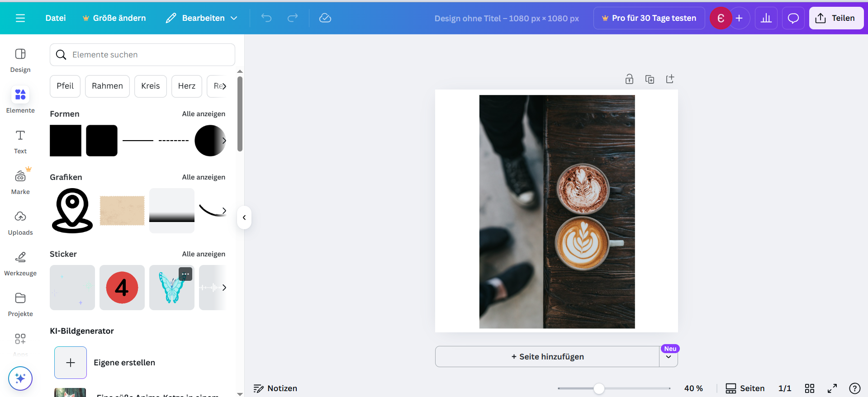Image resolution: width=868 pixels, height=397 pixels.
Task: Click the zoom slider handle
Action: (599, 388)
